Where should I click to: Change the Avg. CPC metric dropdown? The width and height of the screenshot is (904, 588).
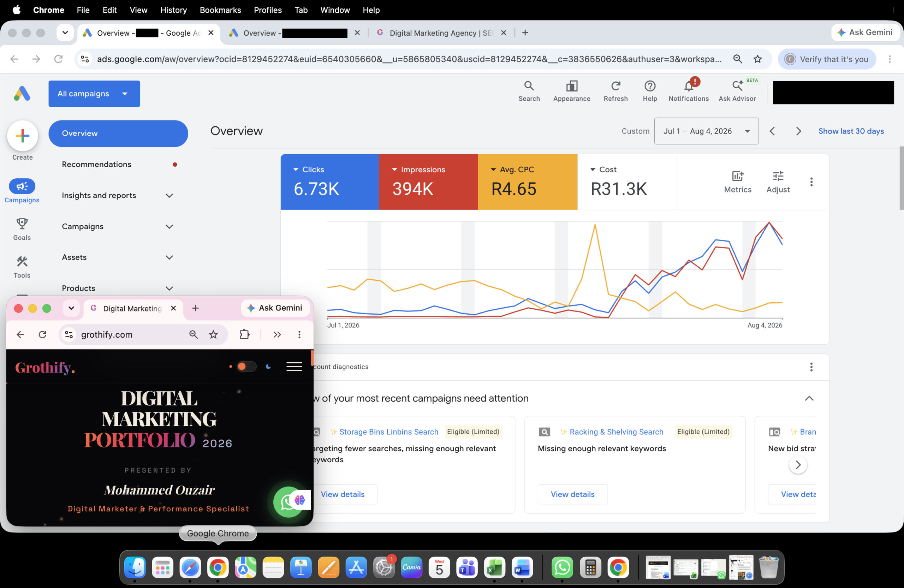[512, 170]
